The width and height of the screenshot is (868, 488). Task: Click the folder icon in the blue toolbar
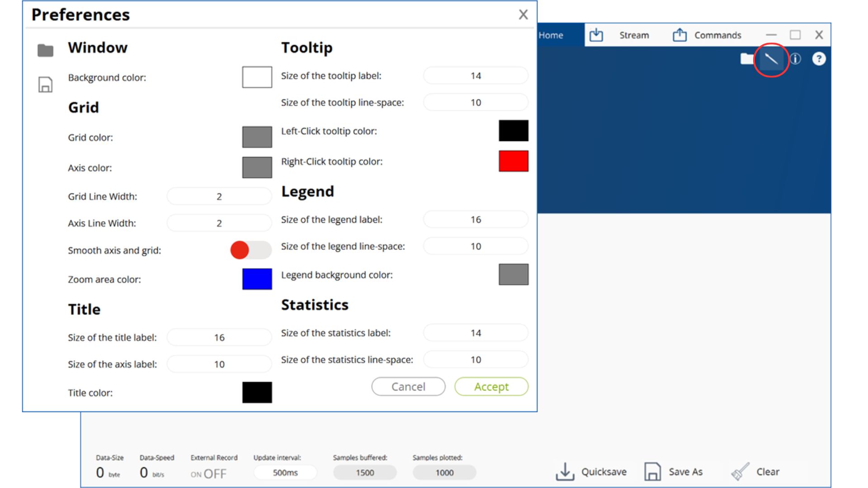746,59
